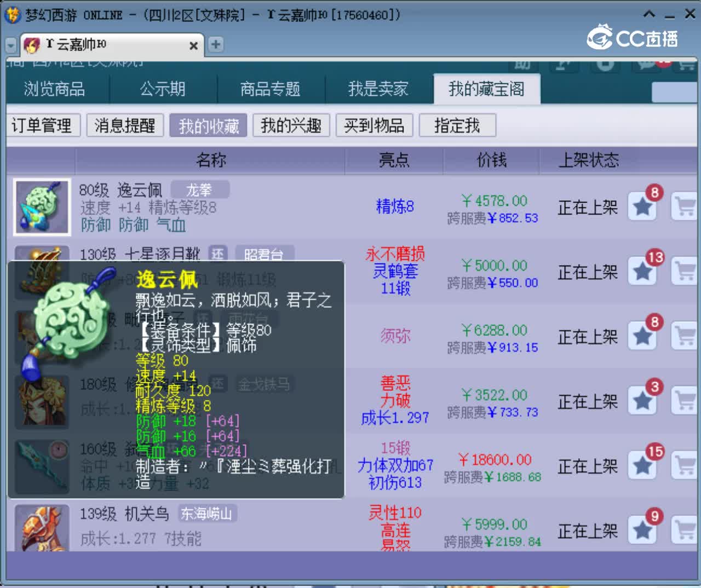Click 须弥 highlight text

click(x=395, y=336)
